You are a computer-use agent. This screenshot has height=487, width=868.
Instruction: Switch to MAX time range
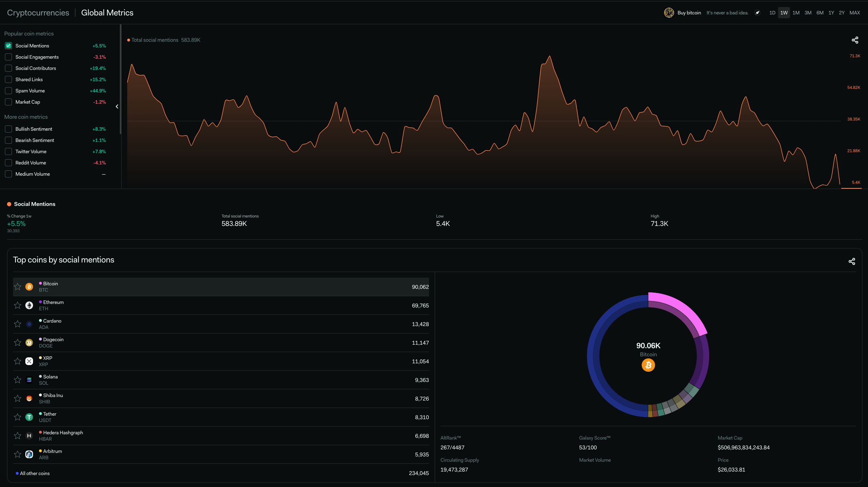click(x=855, y=13)
